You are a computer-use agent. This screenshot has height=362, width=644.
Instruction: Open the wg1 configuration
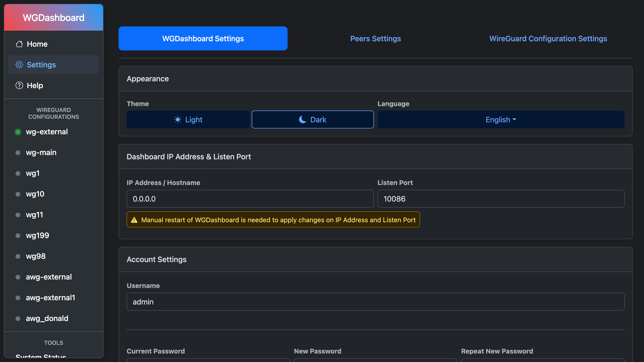click(x=54, y=173)
